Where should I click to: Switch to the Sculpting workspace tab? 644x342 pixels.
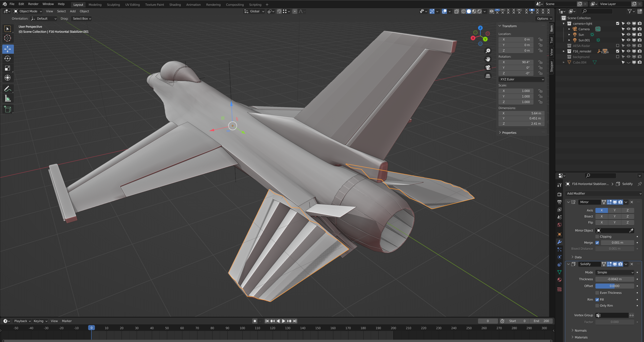pos(113,5)
